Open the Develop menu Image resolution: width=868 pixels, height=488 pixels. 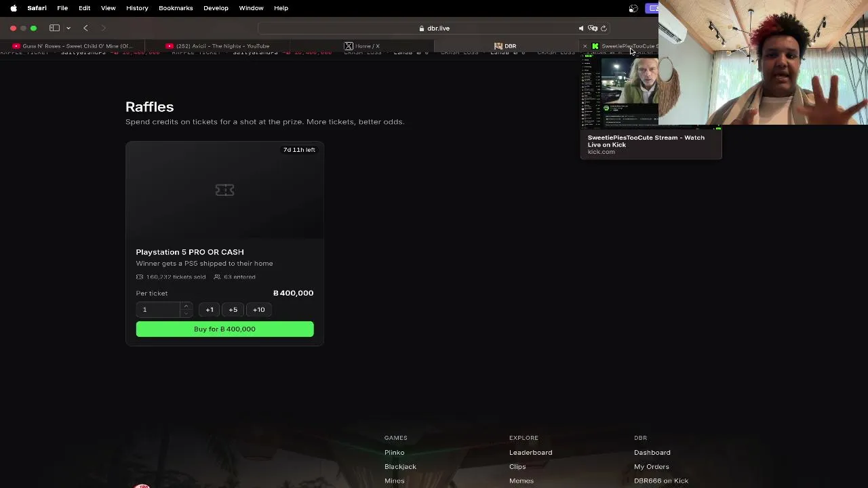pyautogui.click(x=216, y=8)
